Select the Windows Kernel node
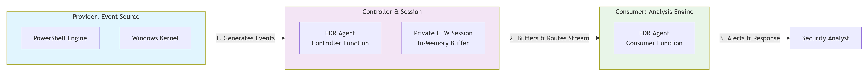868x76 pixels. pyautogui.click(x=155, y=38)
